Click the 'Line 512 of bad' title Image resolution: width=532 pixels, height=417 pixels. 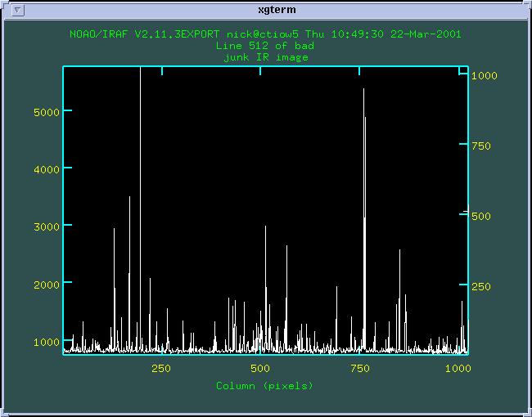click(x=265, y=46)
